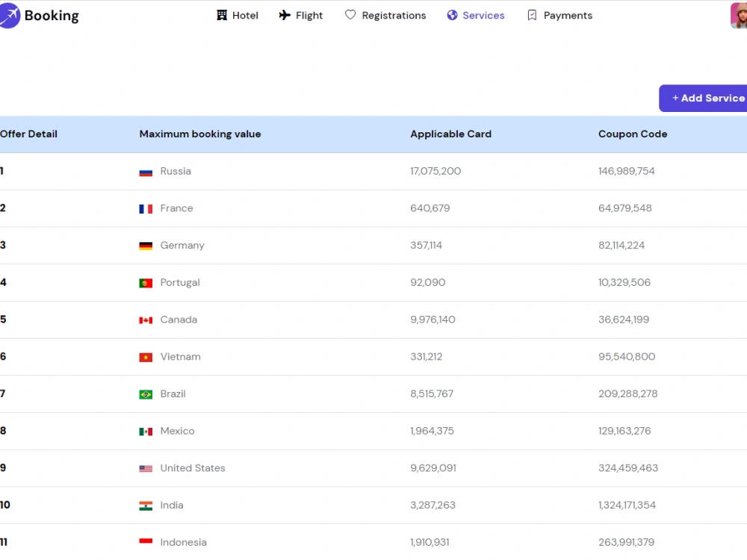Click the Maximum booking value header

point(200,134)
